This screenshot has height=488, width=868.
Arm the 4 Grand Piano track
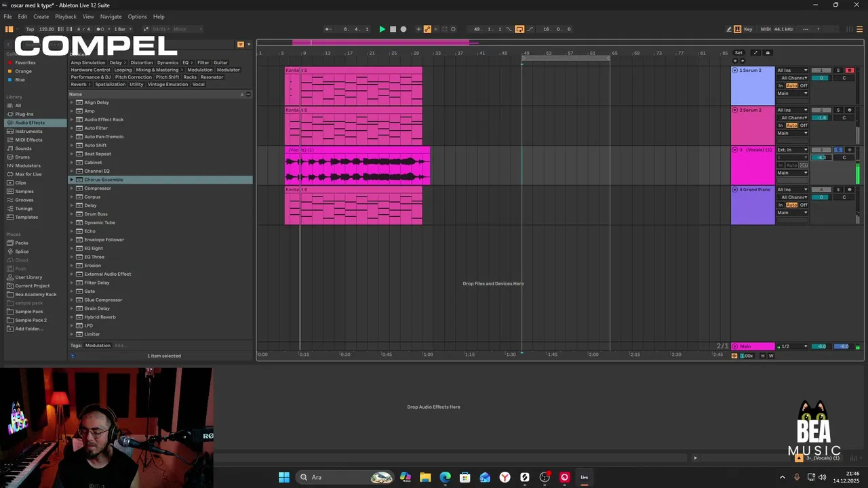coord(849,190)
